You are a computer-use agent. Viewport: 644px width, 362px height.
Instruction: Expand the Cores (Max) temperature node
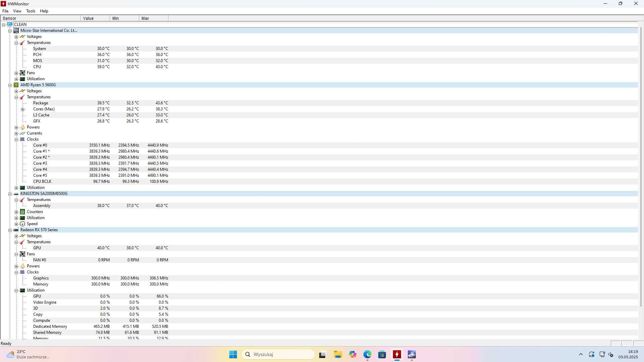tap(23, 109)
